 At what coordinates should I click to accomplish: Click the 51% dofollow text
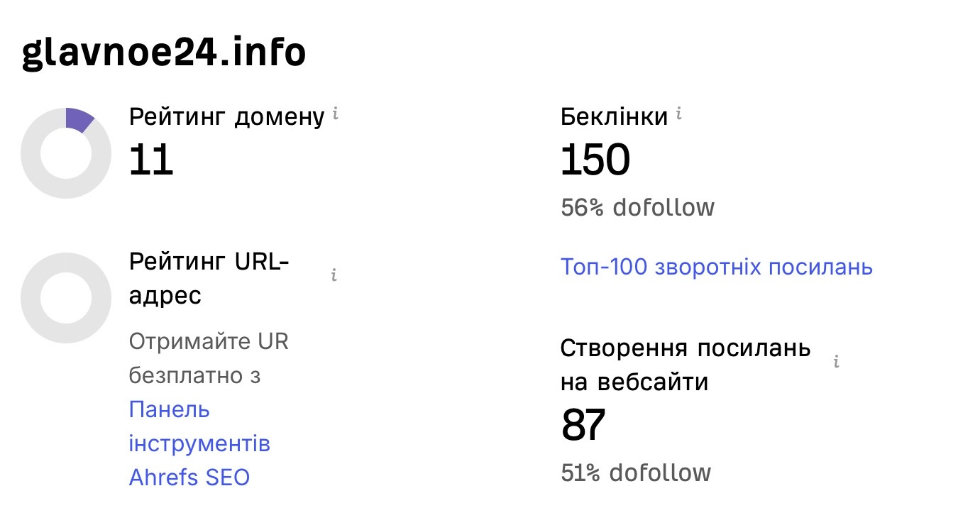click(x=635, y=472)
